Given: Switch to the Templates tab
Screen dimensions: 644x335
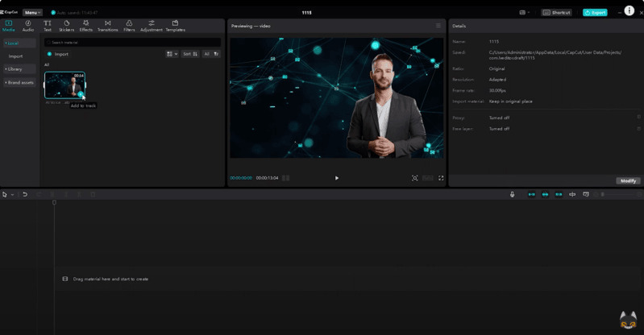Looking at the screenshot, I should coord(175,26).
